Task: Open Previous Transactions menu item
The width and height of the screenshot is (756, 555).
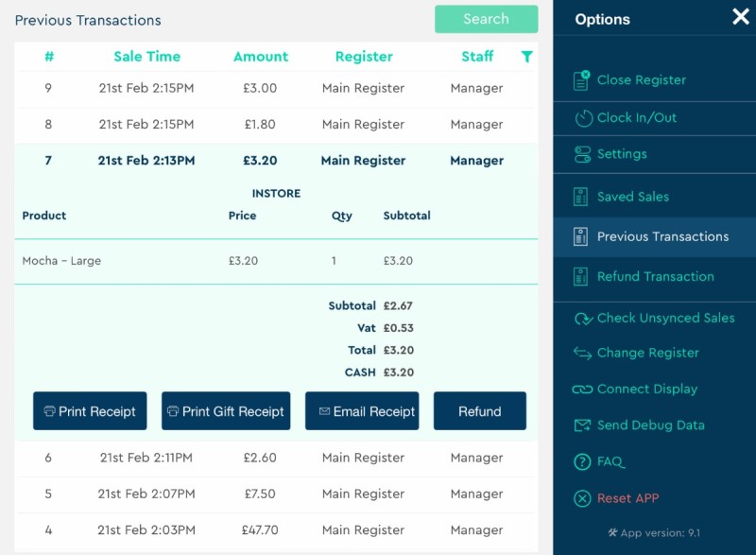Action: point(662,237)
